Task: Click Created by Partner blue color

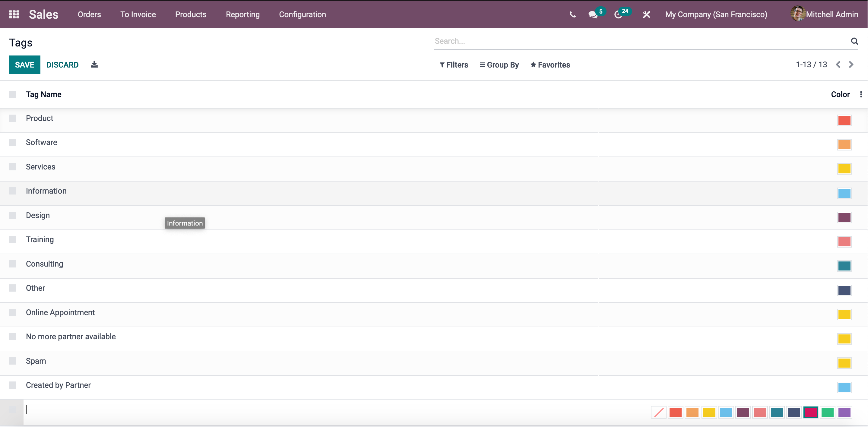Action: coord(844,387)
